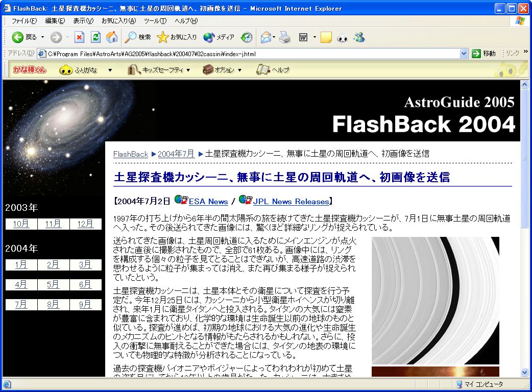Open the 検索 search panel
The width and height of the screenshot is (532, 392).
click(x=138, y=37)
